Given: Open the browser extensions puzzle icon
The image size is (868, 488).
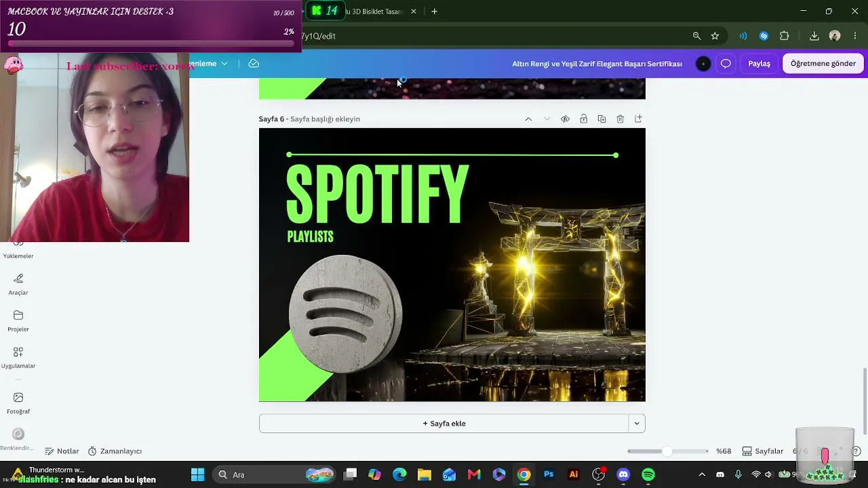Looking at the screenshot, I should (x=785, y=36).
